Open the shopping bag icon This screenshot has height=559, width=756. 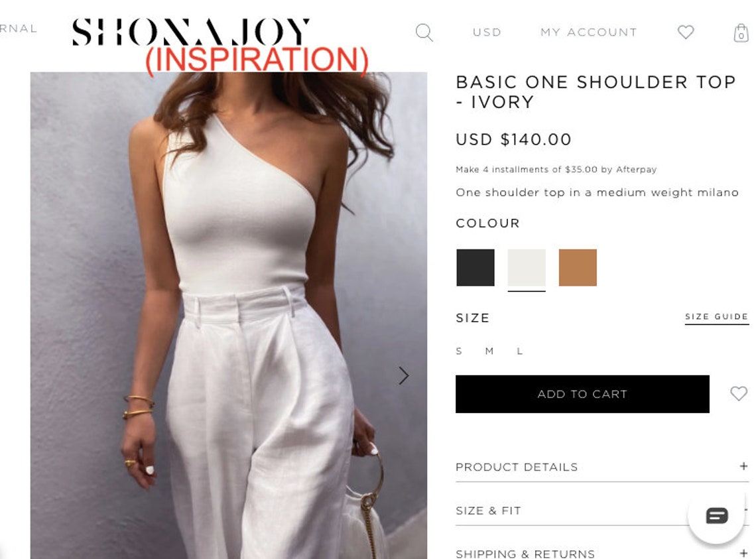tap(741, 32)
